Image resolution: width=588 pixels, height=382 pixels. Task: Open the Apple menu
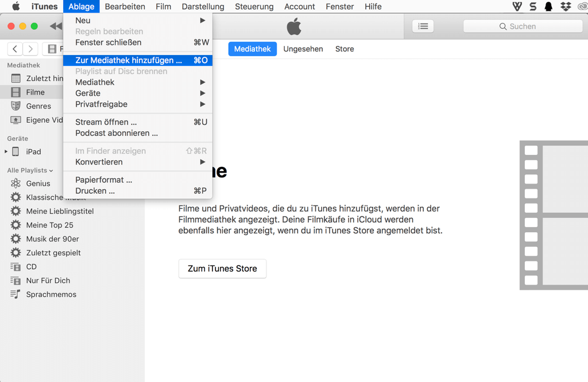(x=16, y=6)
